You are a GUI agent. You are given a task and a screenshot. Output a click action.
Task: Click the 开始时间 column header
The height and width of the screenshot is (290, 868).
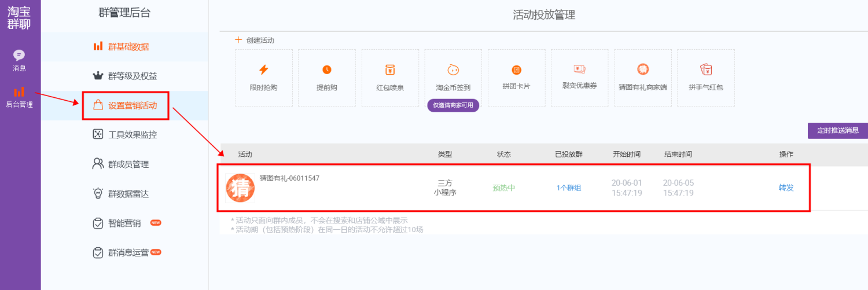pos(627,155)
